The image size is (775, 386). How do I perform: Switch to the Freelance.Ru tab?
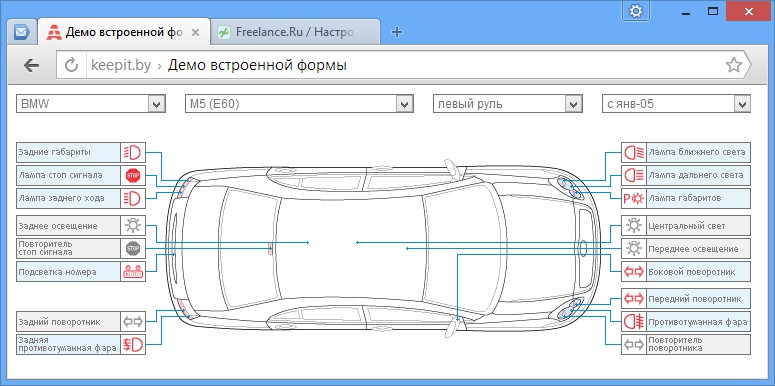click(x=295, y=33)
